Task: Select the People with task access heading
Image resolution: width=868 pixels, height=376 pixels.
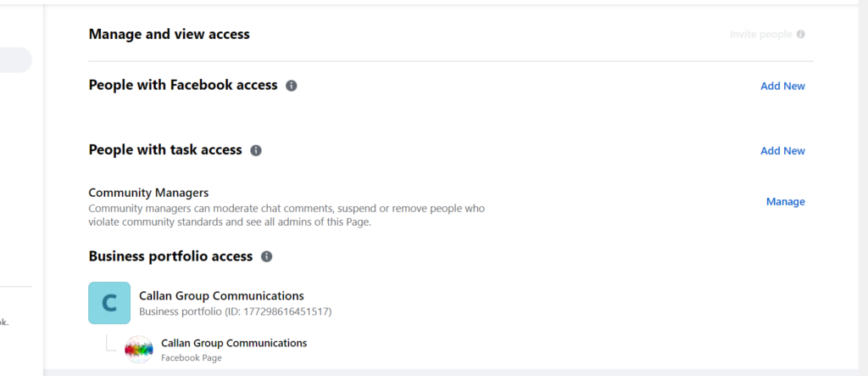Action: click(x=165, y=150)
